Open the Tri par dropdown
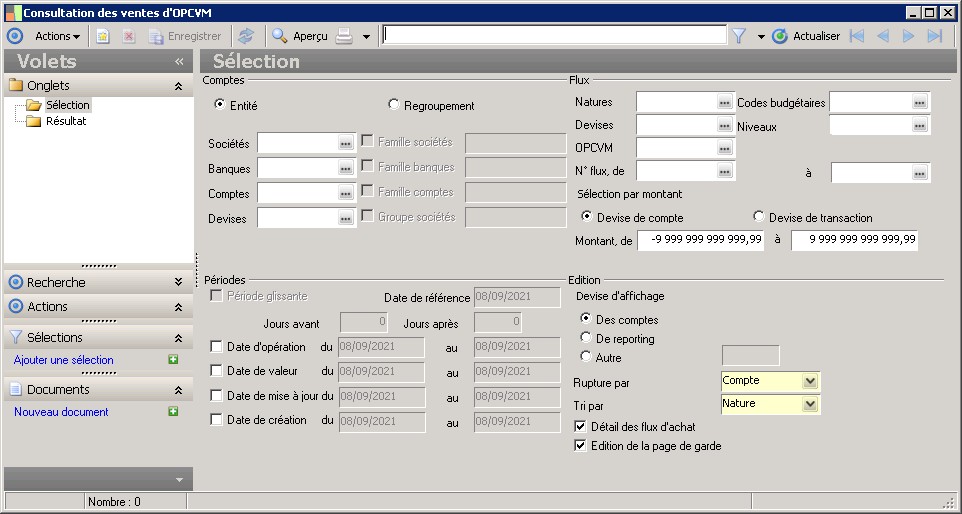This screenshot has height=514, width=962. pyautogui.click(x=810, y=404)
